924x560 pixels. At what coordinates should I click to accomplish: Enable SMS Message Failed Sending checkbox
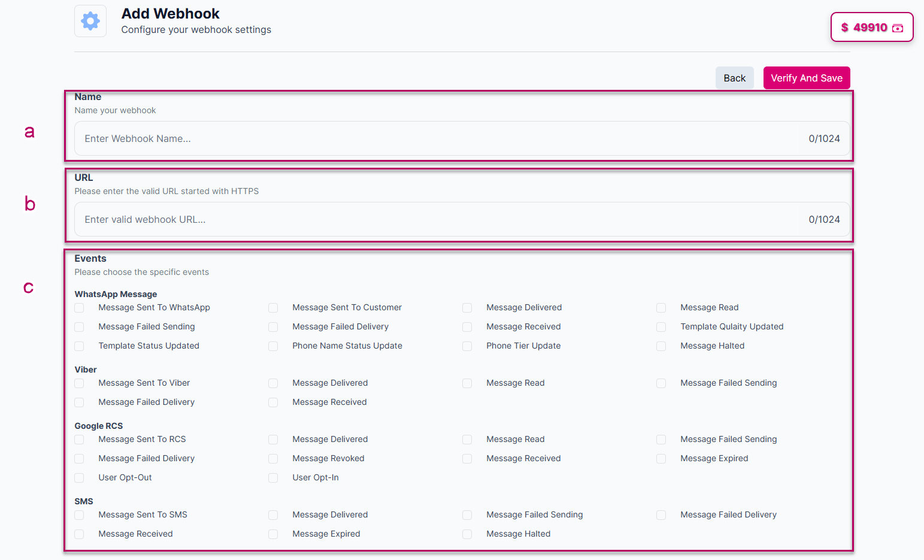(x=467, y=515)
